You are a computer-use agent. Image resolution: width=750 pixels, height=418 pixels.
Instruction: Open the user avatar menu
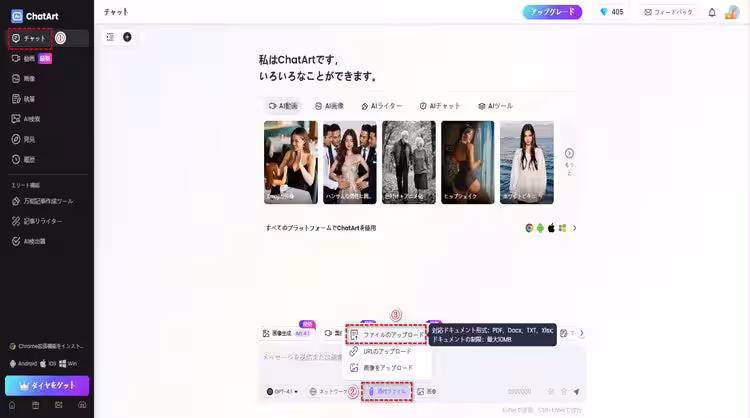[x=732, y=12]
